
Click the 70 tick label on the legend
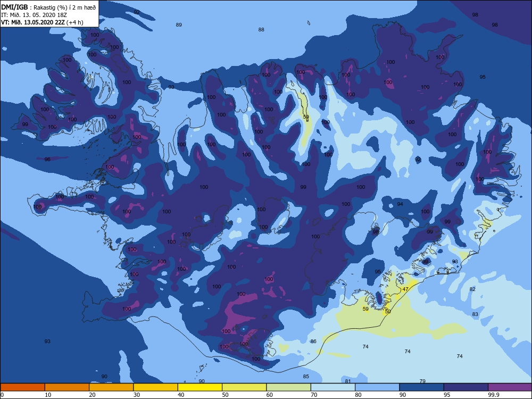(x=314, y=395)
